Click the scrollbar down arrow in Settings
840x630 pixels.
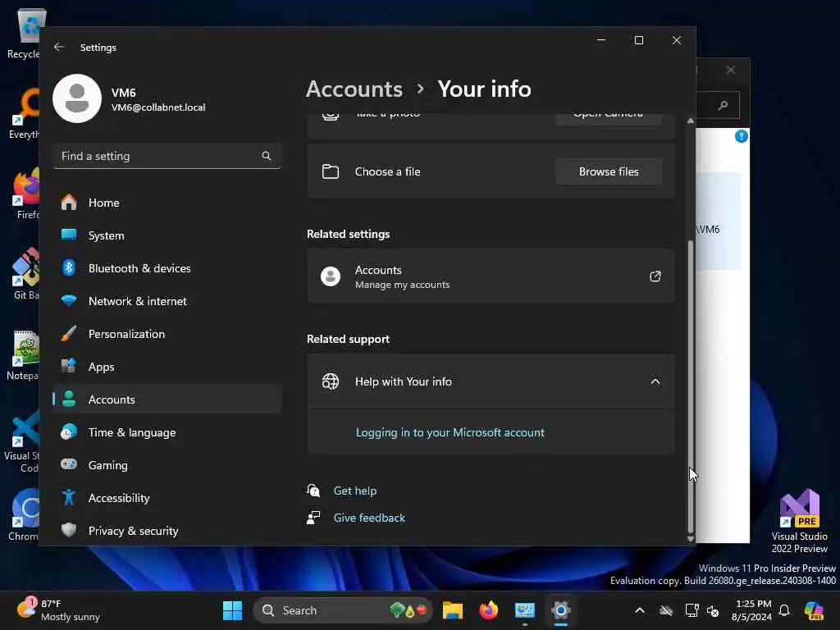691,539
